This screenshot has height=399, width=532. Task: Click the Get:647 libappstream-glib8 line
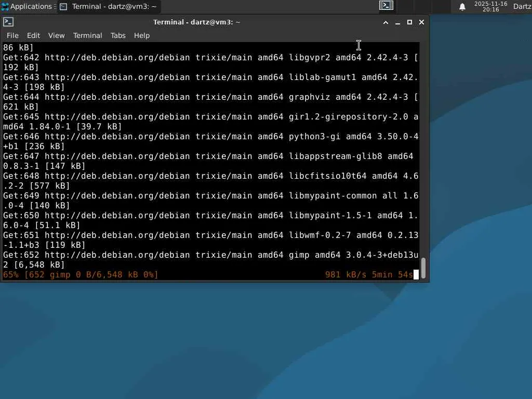click(208, 161)
